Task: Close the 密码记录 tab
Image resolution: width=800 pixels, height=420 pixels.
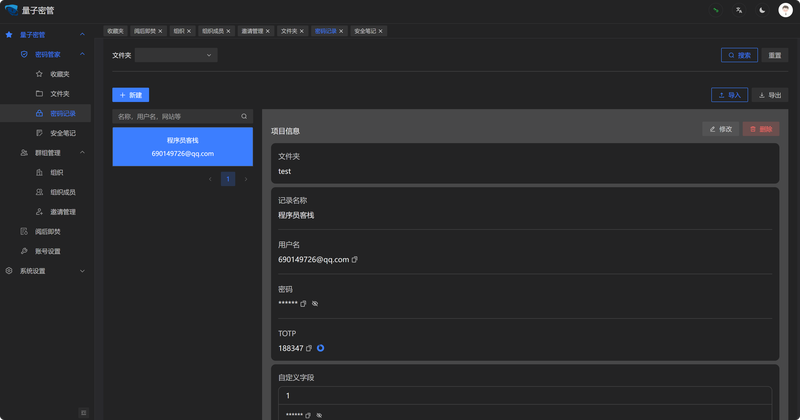Action: coord(341,31)
